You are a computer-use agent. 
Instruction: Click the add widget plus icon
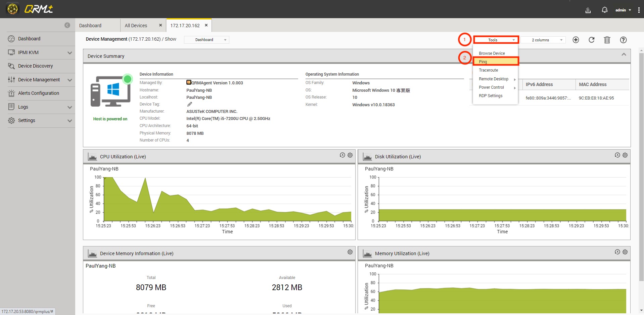tap(576, 40)
